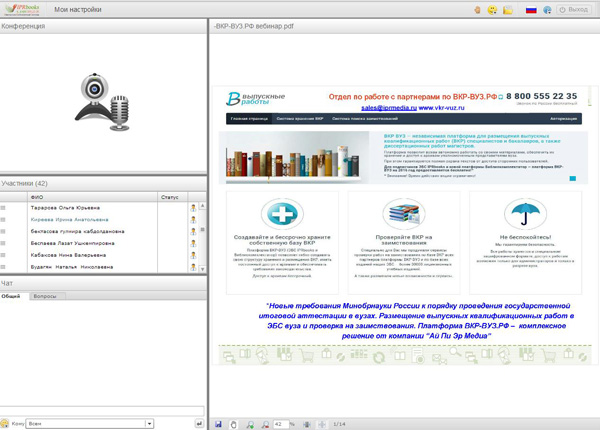This screenshot has width=600, height=430.
Task: Sort participants by ФИО column header
Action: coord(92,197)
